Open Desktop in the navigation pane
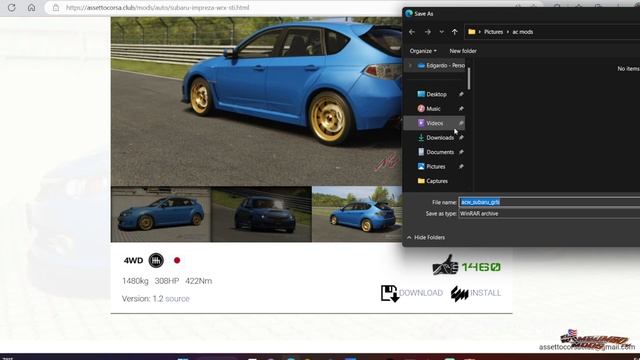The height and width of the screenshot is (360, 640). 436,94
